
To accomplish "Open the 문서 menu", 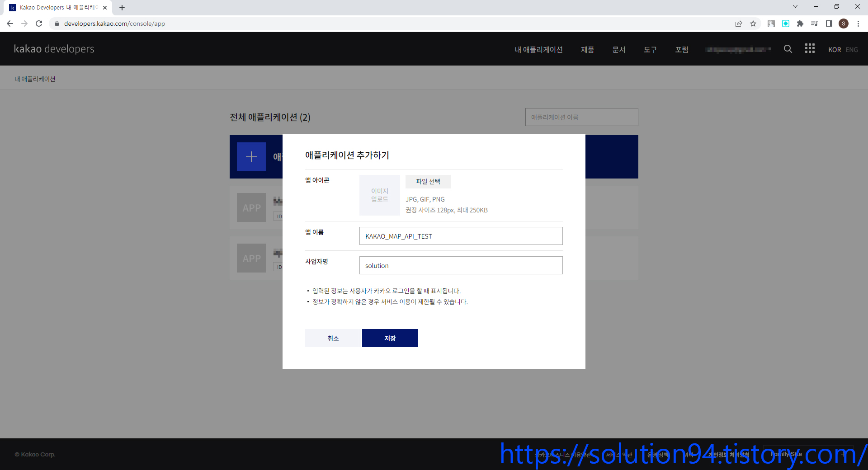I will pos(619,50).
